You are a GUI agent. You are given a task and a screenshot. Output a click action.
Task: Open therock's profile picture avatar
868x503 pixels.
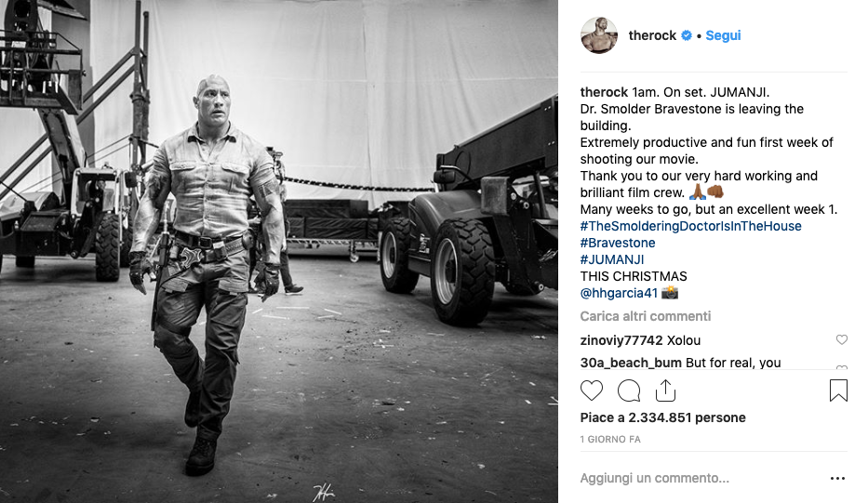click(x=598, y=35)
